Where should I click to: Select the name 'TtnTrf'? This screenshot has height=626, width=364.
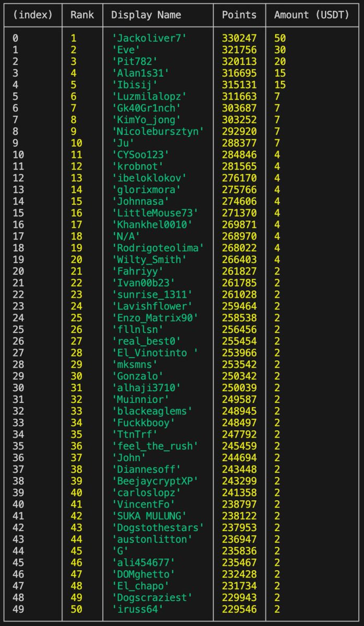pyautogui.click(x=134, y=435)
